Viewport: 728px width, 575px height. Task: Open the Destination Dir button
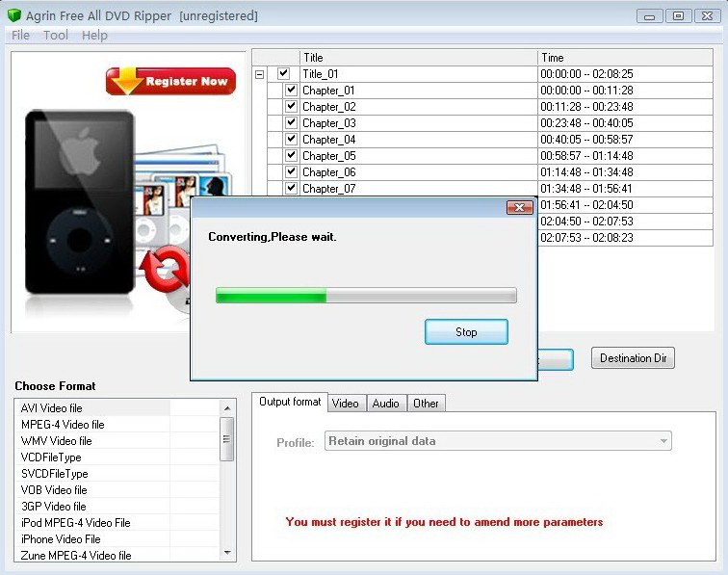point(633,358)
